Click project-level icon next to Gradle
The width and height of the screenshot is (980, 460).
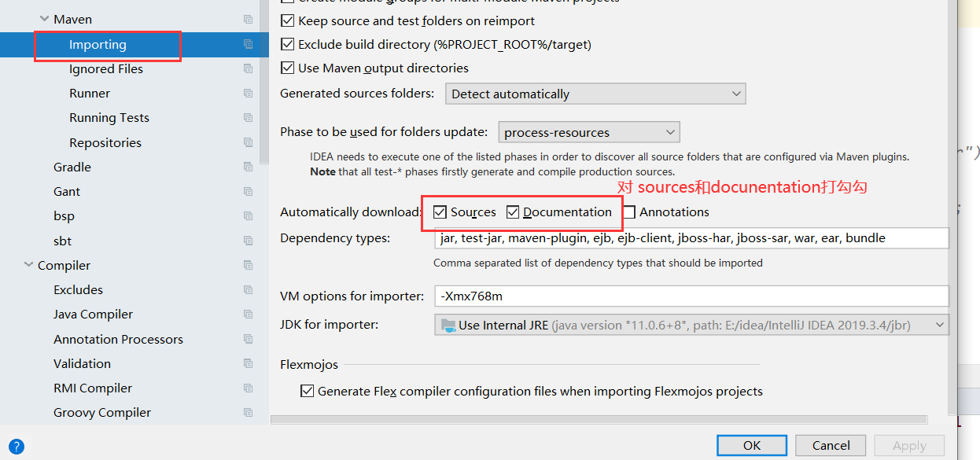(248, 167)
